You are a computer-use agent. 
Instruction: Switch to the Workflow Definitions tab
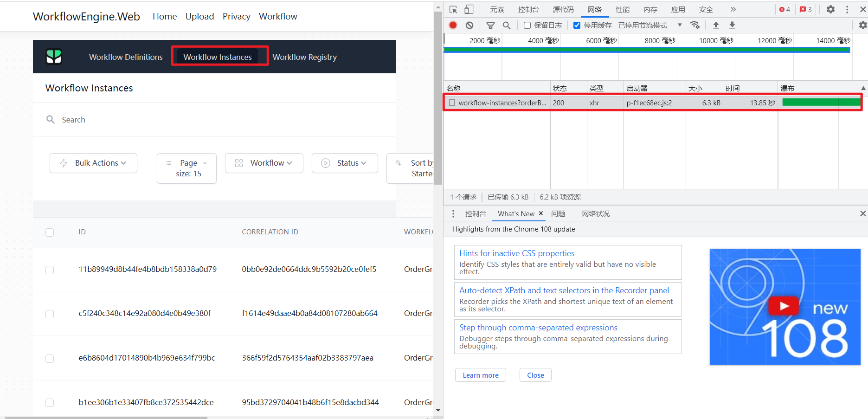coord(126,57)
